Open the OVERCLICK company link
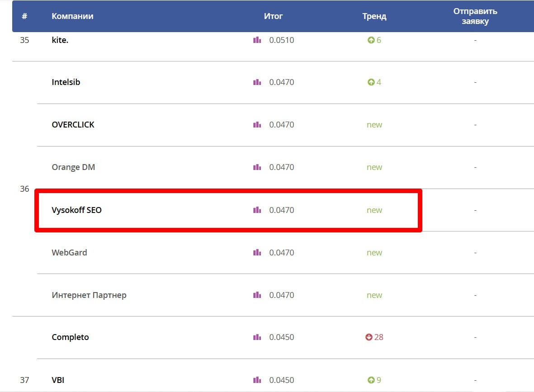Image resolution: width=534 pixels, height=392 pixels. (x=73, y=125)
